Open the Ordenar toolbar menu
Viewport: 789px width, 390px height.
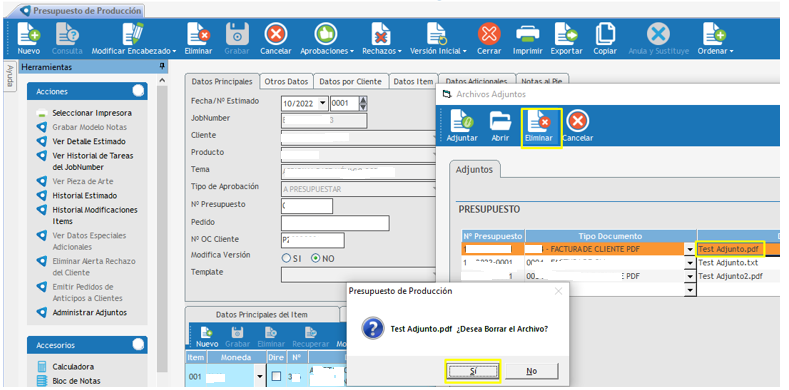pos(715,39)
